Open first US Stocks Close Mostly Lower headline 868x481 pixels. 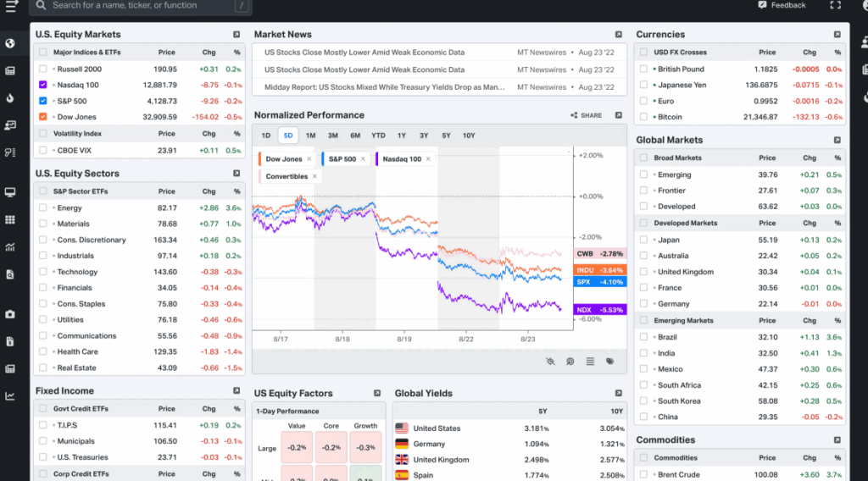tap(364, 53)
